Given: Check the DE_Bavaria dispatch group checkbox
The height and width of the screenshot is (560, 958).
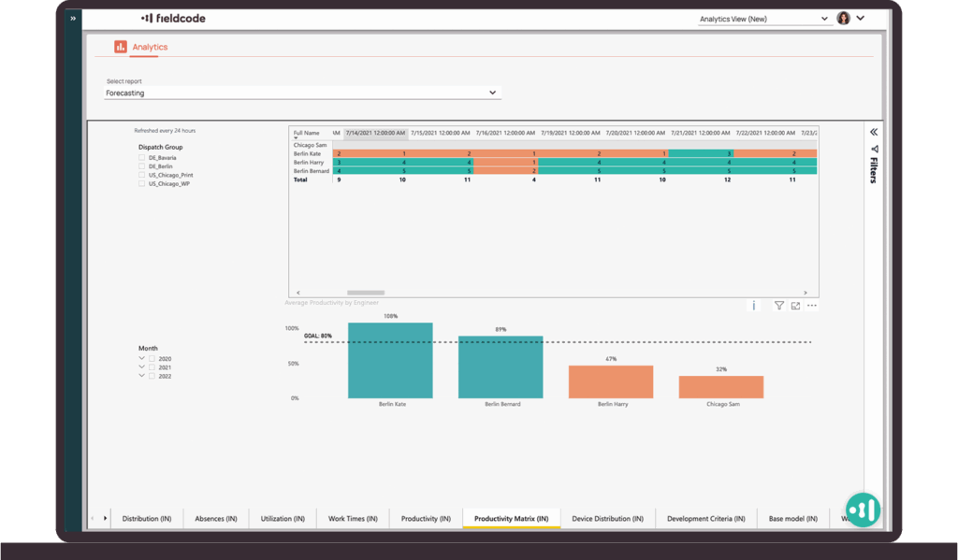Looking at the screenshot, I should 142,158.
